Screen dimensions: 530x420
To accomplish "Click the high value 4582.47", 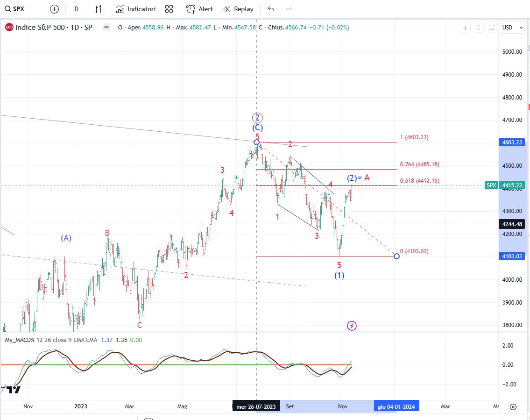I will pyautogui.click(x=200, y=28).
